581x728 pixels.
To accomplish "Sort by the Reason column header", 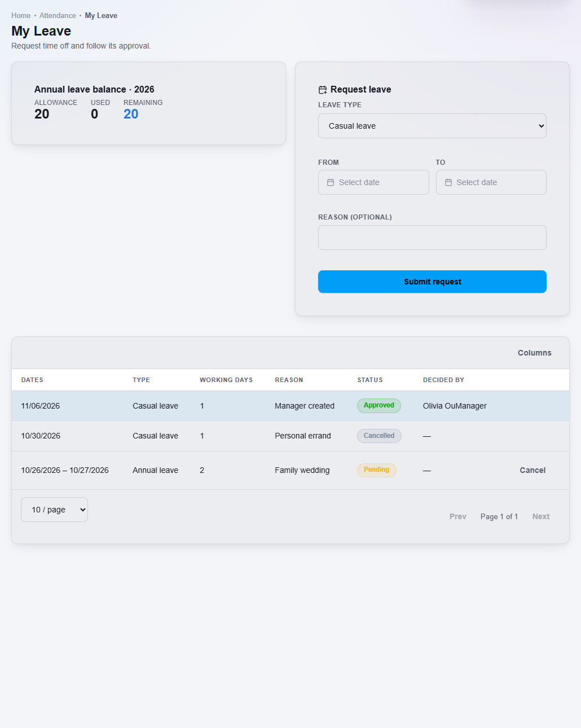I will point(289,380).
